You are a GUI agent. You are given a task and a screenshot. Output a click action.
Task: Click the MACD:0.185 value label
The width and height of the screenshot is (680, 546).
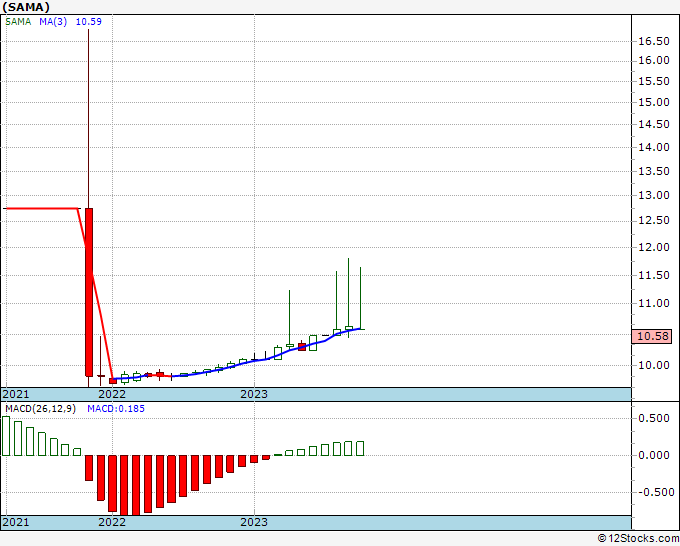[116, 409]
